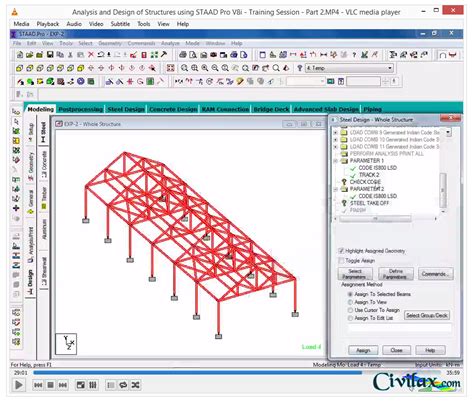Click the yellow highlighter pencil icon in third toolbar row
Screen dimensions: 474x408
[x=240, y=81]
